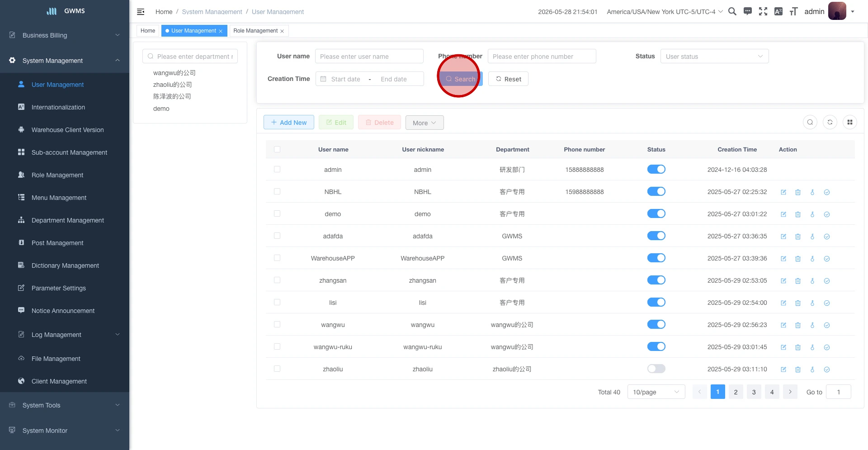Screen dimensions: 868x450
Task: Disable the status switch for admin
Action: (656, 169)
